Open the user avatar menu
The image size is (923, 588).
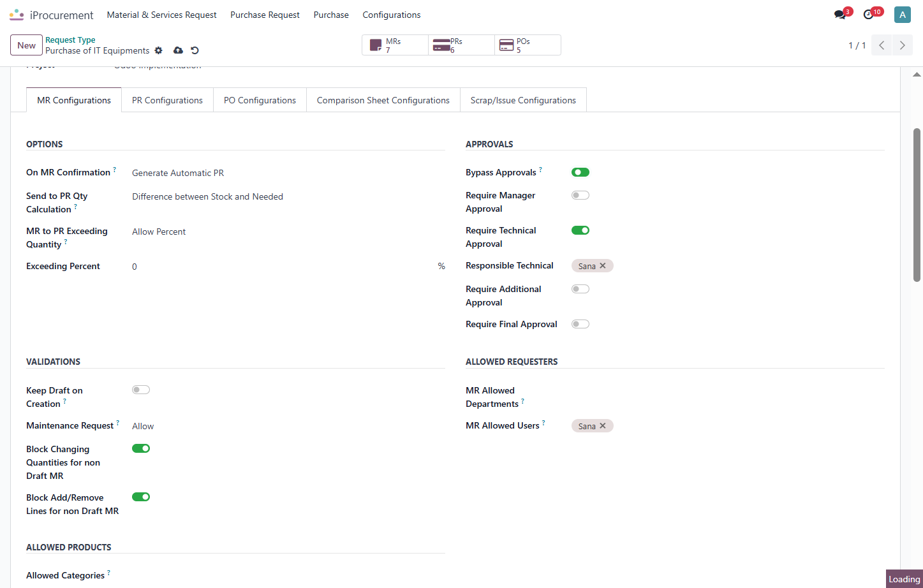902,15
